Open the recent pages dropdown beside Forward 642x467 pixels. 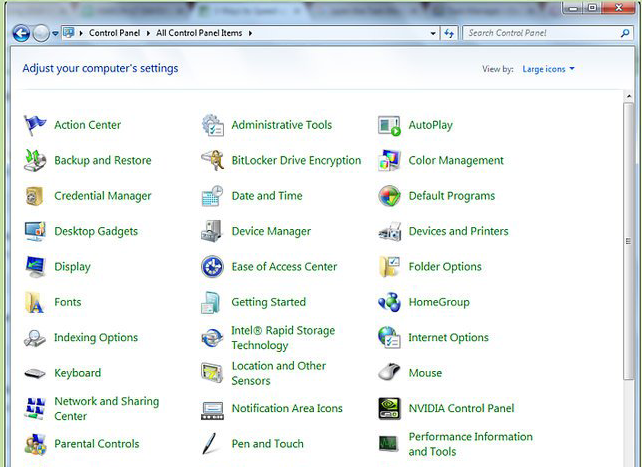coord(55,34)
